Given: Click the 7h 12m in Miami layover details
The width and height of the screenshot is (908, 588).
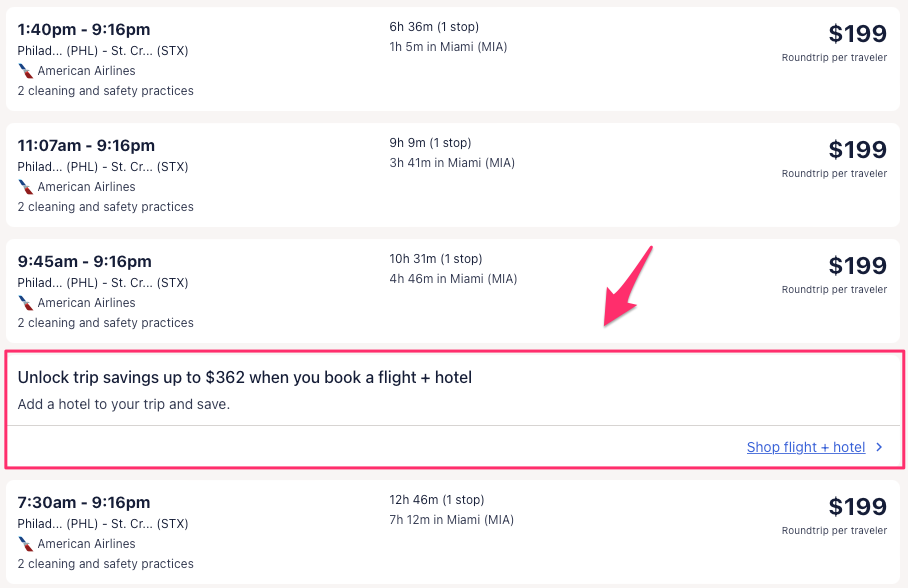Looking at the screenshot, I should tap(452, 520).
